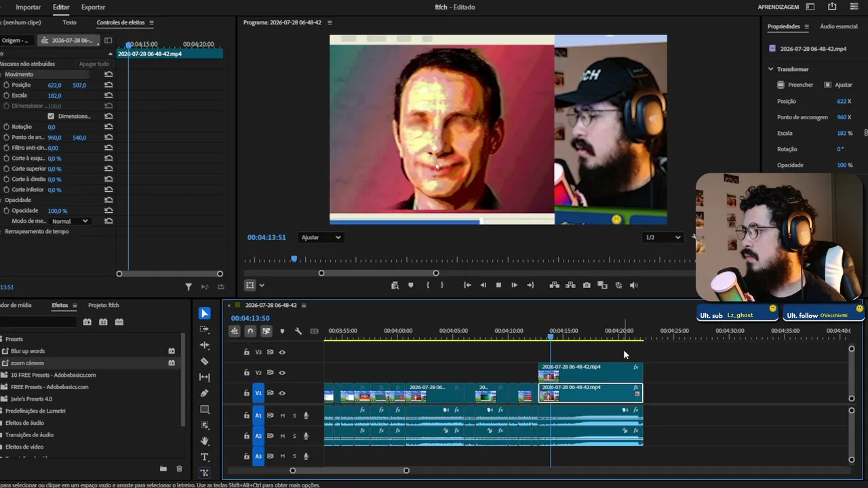Viewport: 868px width, 488px height.
Task: Open comparison view in Program monitor
Action: pos(602,285)
